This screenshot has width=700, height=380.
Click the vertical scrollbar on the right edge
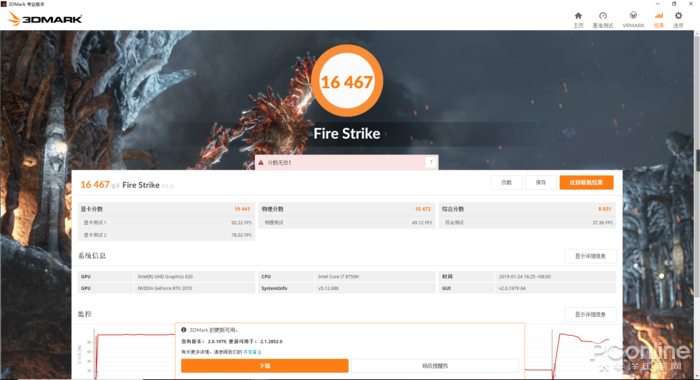697,161
